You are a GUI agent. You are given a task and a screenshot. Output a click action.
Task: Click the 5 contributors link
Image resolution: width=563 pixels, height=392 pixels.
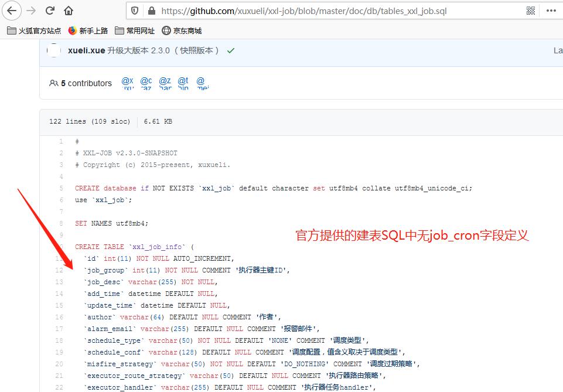84,83
